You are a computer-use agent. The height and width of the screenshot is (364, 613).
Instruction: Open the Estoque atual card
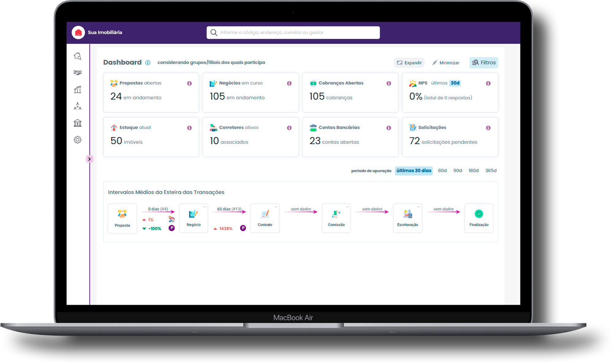click(x=151, y=137)
